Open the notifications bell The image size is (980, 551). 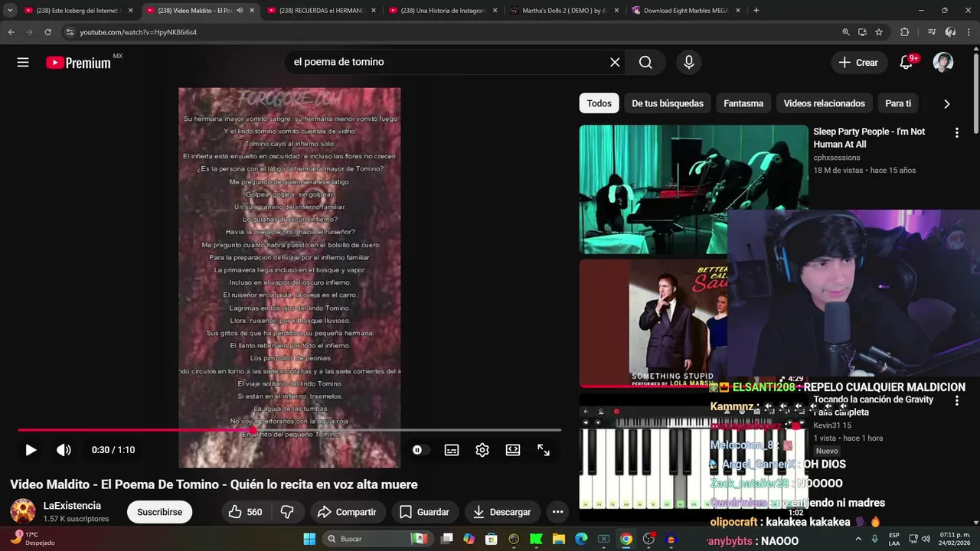pyautogui.click(x=906, y=63)
